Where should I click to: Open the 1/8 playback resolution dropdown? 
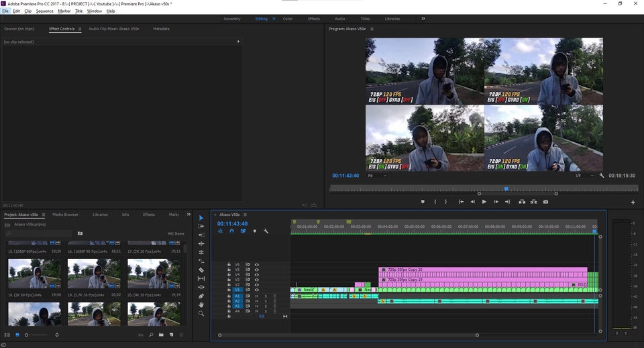584,176
